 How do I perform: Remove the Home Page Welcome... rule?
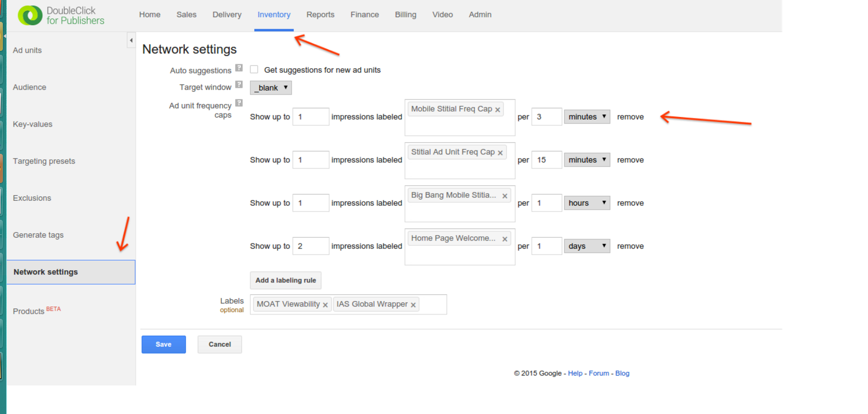[631, 246]
